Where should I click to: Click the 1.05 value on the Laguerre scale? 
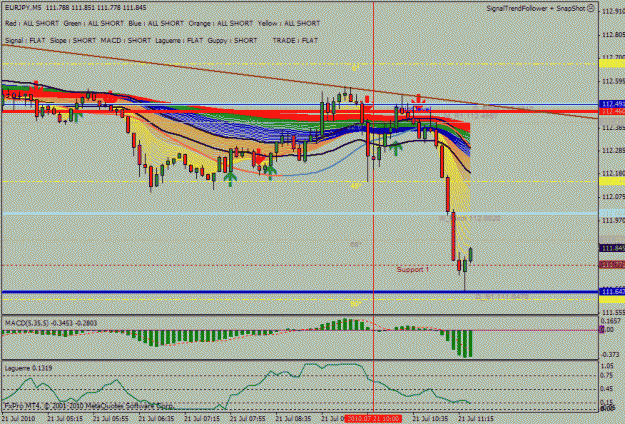point(607,366)
